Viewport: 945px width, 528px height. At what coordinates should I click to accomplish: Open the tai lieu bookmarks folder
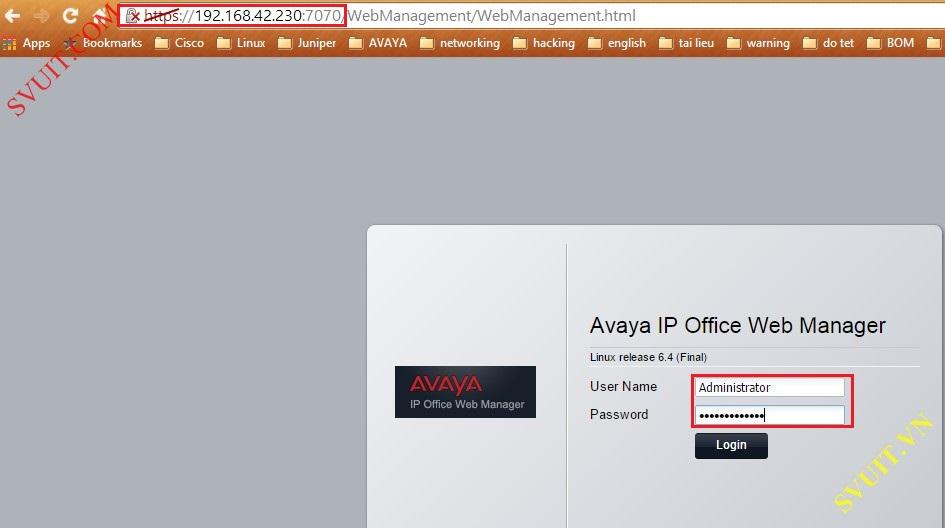[686, 43]
